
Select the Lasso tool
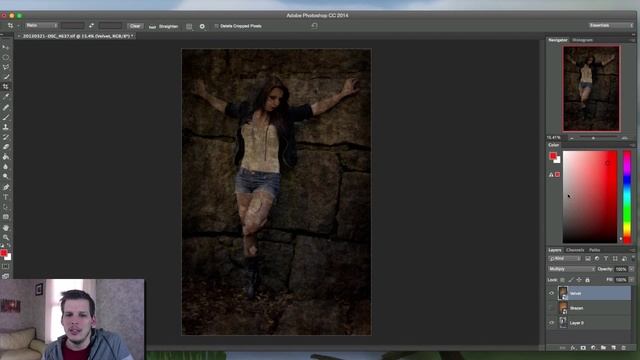tap(6, 67)
